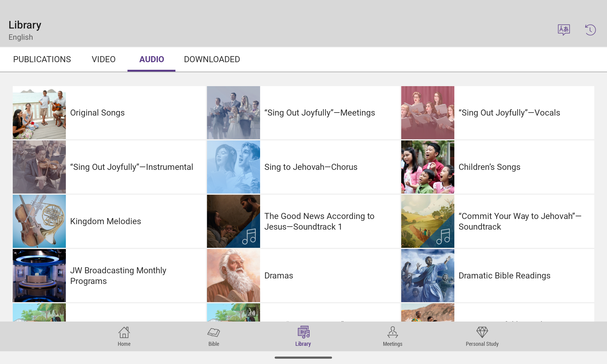Open the language selection icon
607x364 pixels.
coord(564,30)
